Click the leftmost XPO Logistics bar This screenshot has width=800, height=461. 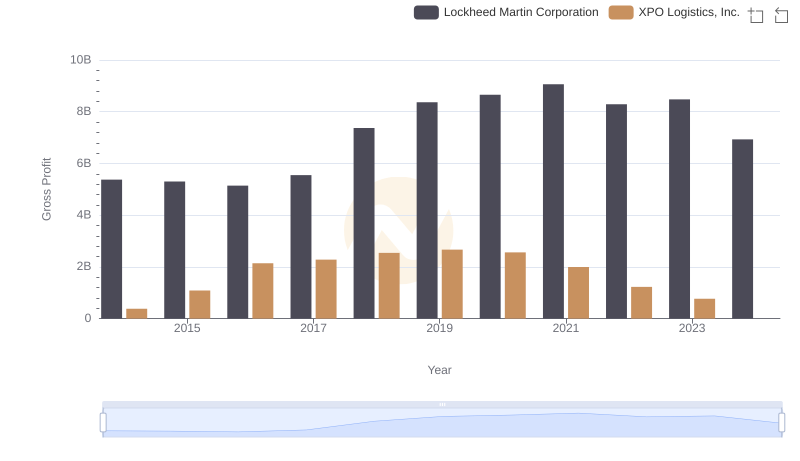pos(137,314)
